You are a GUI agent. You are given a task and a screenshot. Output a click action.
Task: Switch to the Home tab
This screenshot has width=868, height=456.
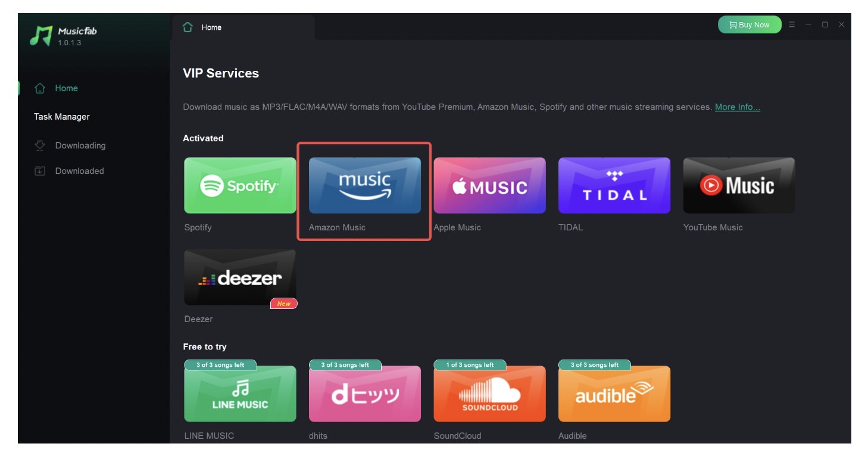tap(243, 27)
